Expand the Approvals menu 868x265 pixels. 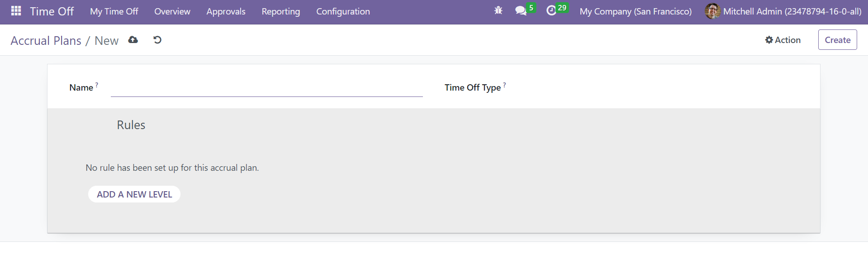(226, 11)
